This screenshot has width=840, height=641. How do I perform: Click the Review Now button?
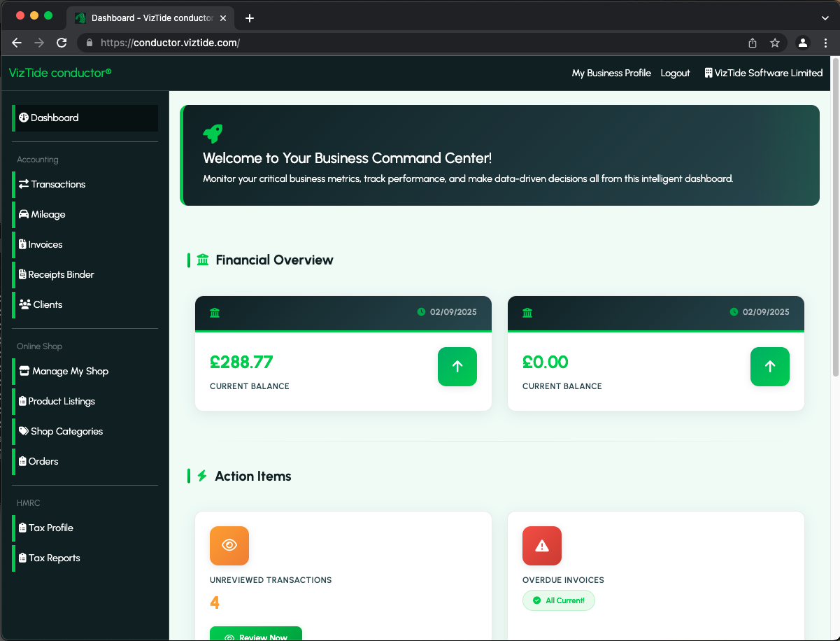[256, 633]
